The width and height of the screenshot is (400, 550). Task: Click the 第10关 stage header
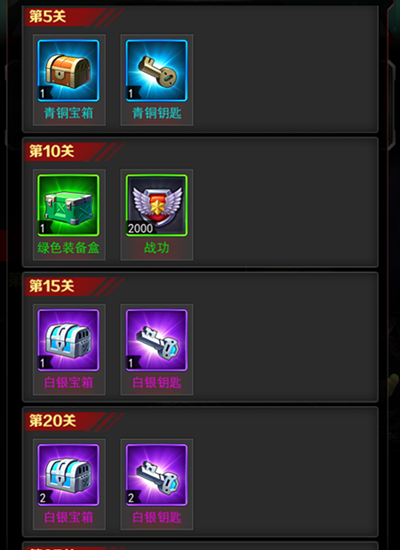coord(52,151)
